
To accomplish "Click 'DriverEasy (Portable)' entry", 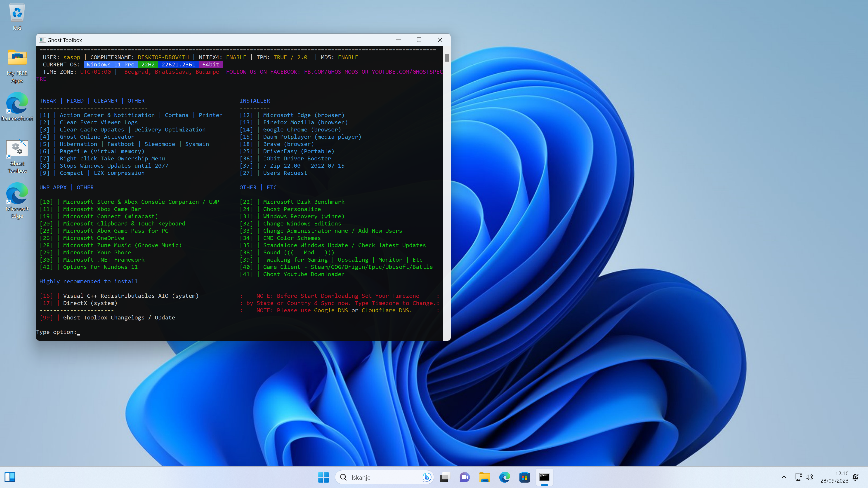I will (x=299, y=151).
